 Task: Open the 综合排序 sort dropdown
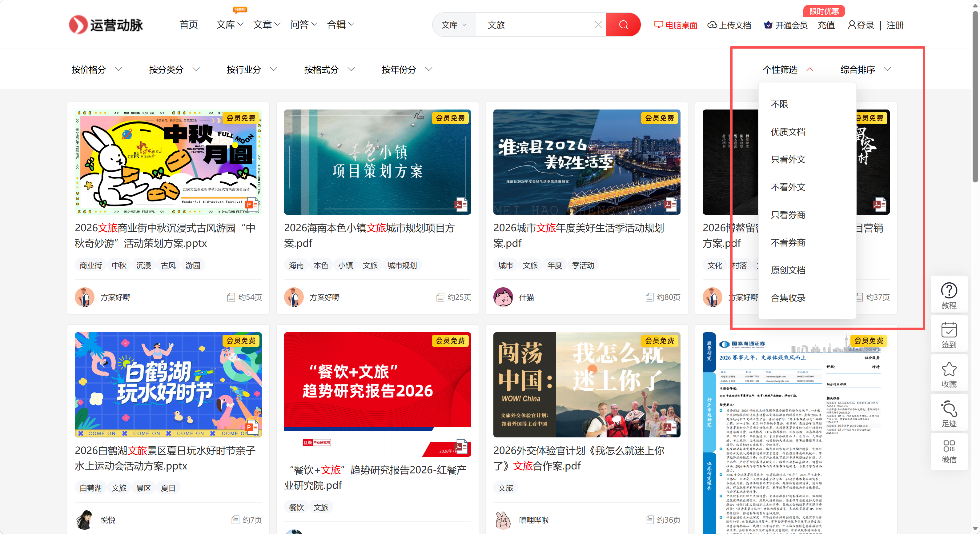(x=866, y=70)
